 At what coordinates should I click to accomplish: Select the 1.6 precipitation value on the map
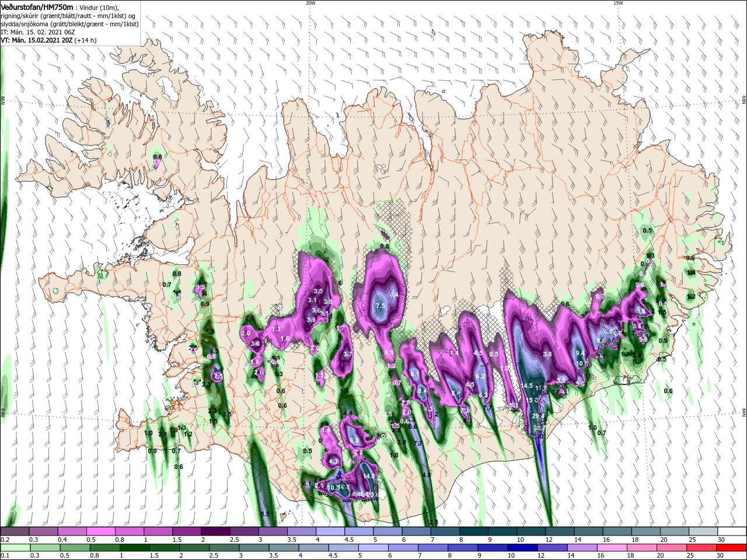285,338
